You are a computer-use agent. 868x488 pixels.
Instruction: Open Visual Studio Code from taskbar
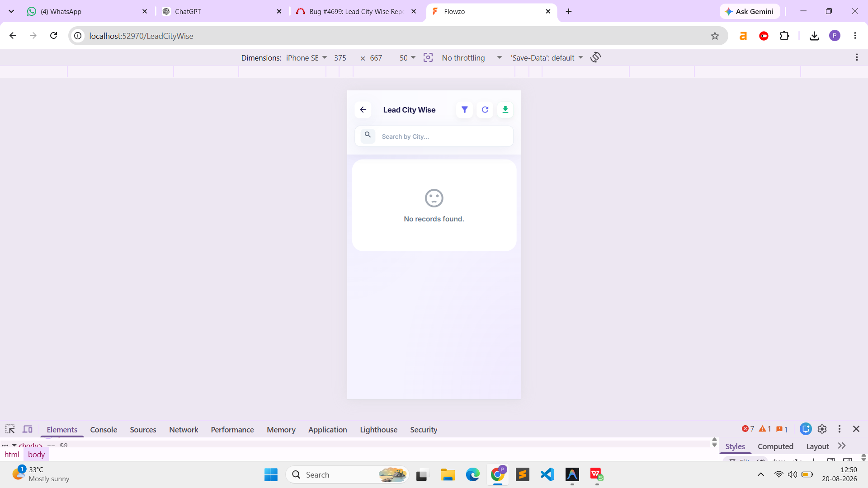click(x=547, y=475)
